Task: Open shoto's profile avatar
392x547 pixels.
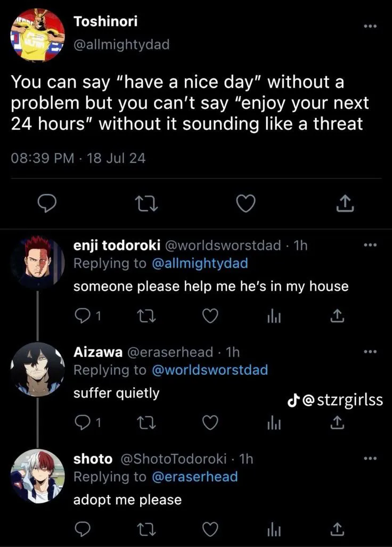Action: click(x=37, y=476)
